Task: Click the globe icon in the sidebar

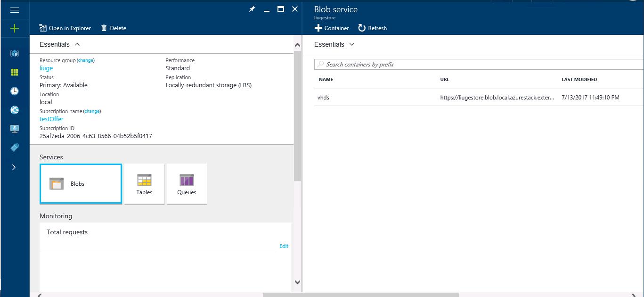Action: tap(15, 110)
